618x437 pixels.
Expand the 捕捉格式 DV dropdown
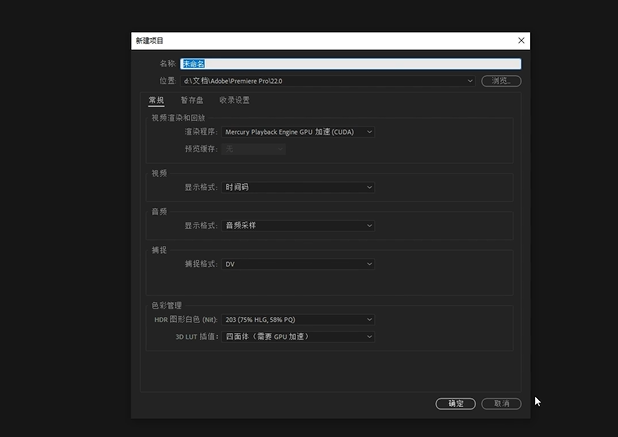[x=298, y=264]
